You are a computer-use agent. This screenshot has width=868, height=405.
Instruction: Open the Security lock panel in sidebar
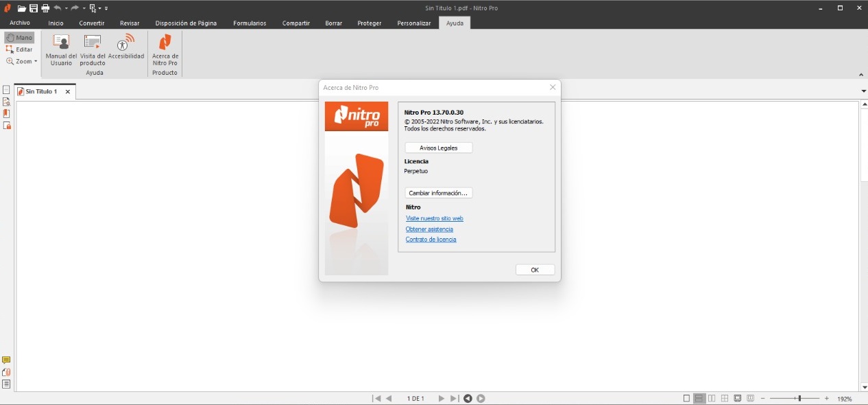click(x=7, y=125)
